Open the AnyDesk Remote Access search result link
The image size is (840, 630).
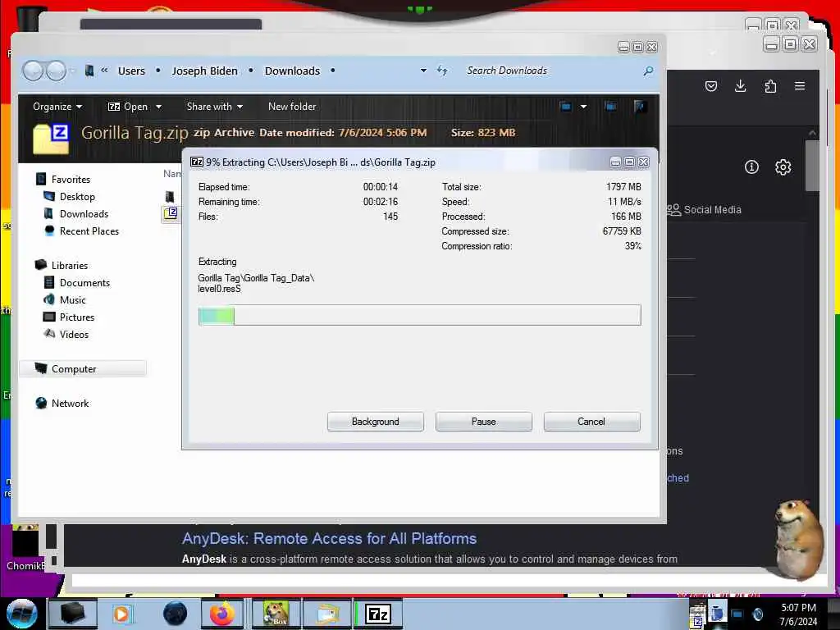329,538
